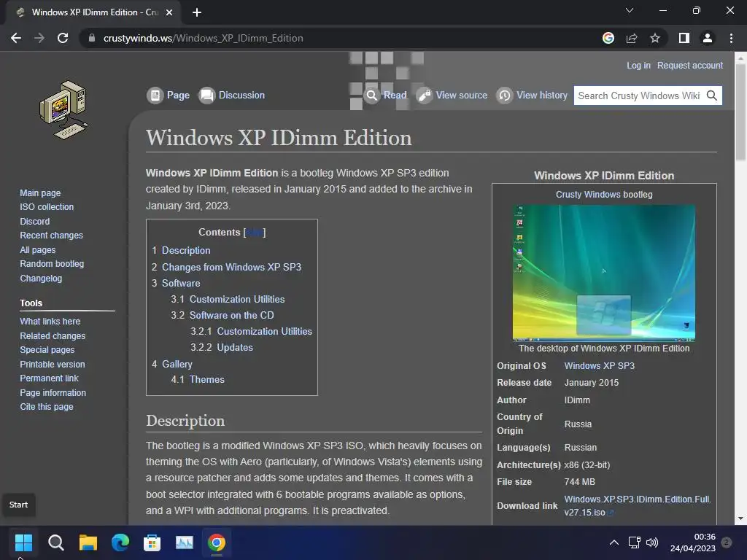747x560 pixels.
Task: Focus the Search Crusty Windows Wiki field
Action: click(639, 96)
